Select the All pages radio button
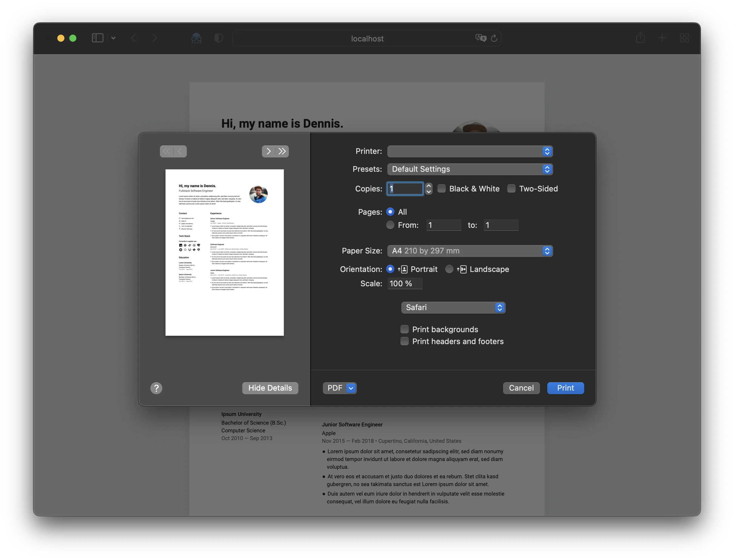 pos(390,212)
